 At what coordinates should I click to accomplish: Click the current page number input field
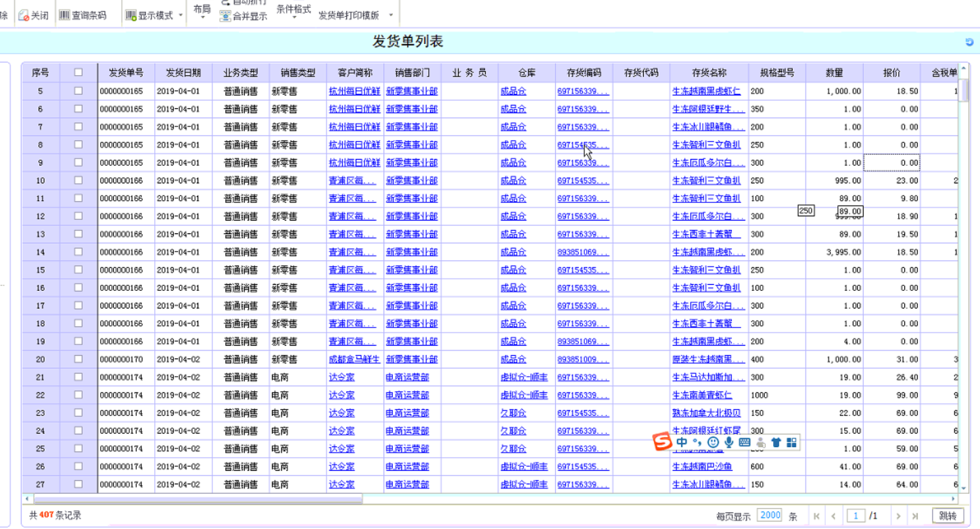(x=856, y=516)
